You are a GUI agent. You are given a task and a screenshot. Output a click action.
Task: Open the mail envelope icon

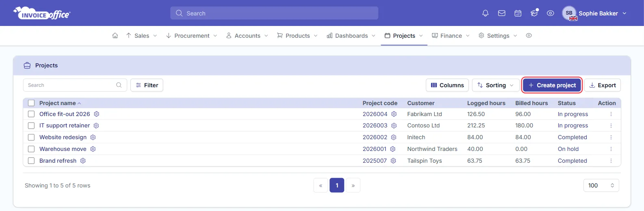[501, 13]
